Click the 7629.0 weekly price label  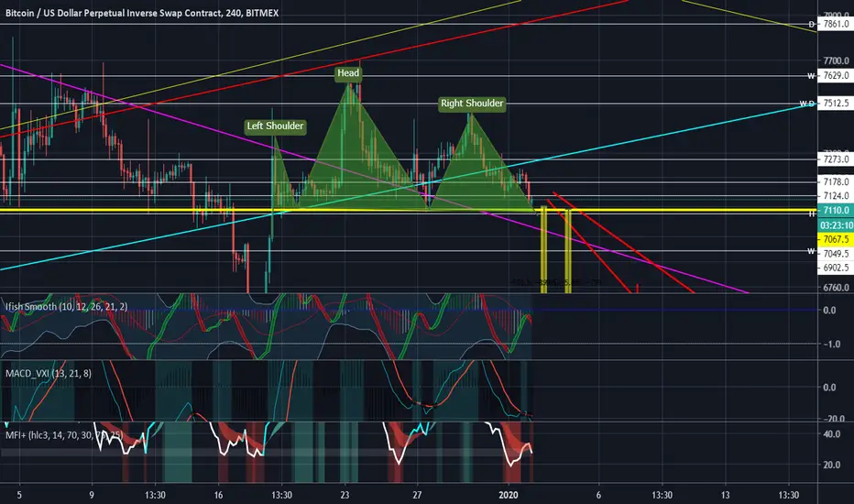tap(836, 76)
